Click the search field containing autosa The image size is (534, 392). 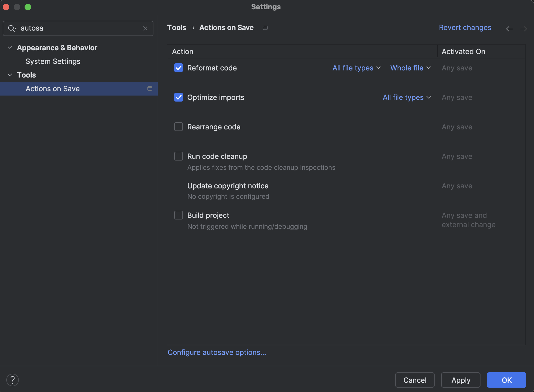78,28
